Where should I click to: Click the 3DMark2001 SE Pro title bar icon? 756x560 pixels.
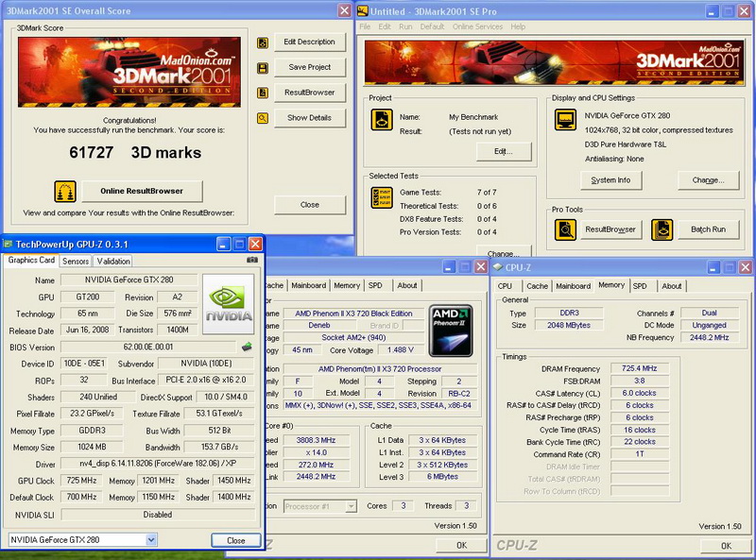(363, 11)
